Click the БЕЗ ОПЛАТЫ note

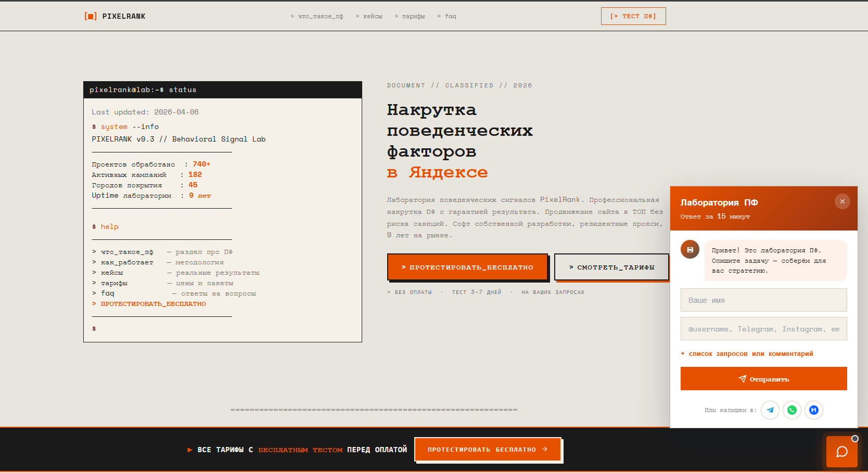click(x=413, y=292)
